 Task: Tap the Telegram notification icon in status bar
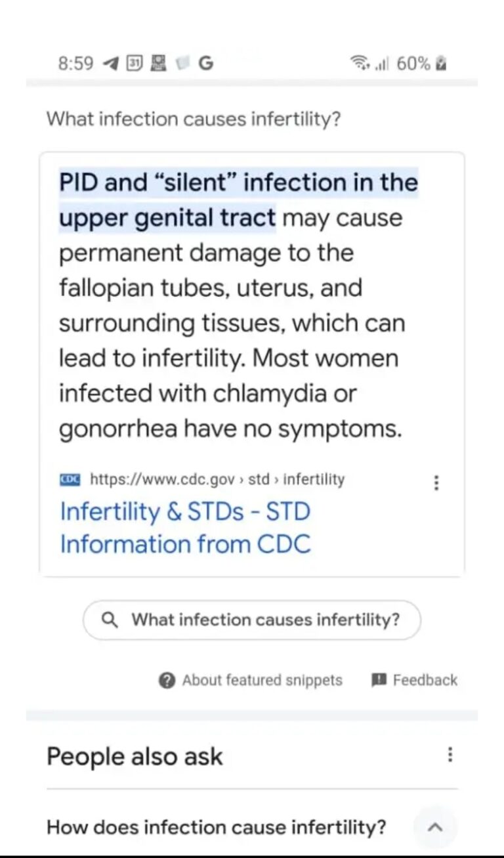112,64
